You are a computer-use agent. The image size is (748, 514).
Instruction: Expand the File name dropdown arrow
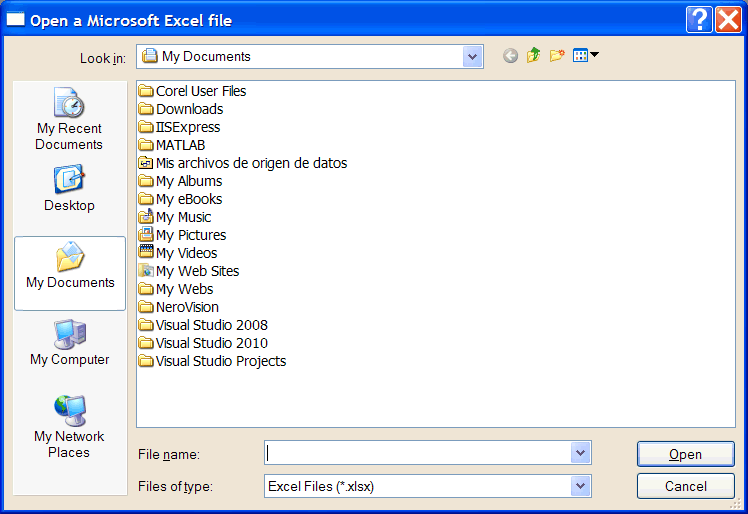coord(581,452)
